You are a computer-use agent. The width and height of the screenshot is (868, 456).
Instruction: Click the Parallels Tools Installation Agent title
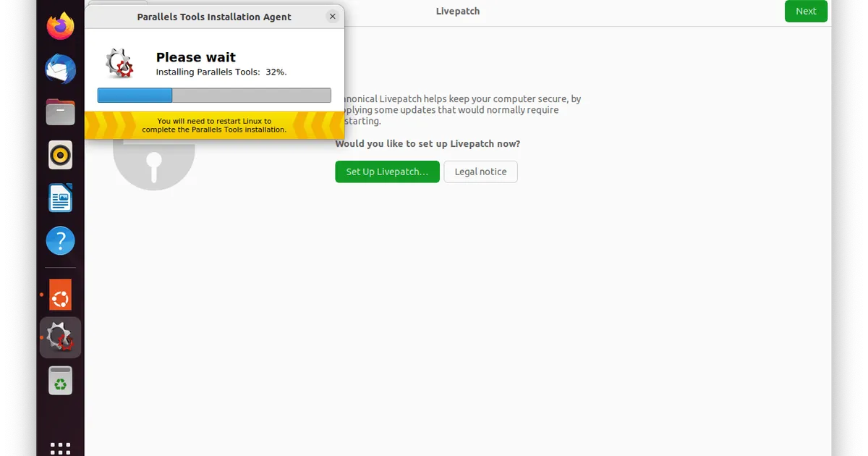(214, 17)
